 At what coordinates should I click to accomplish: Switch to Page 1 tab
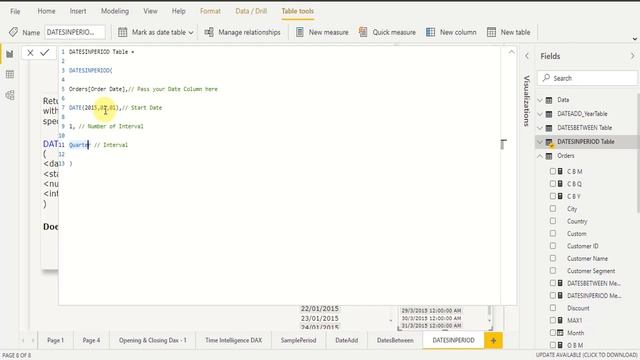click(56, 340)
